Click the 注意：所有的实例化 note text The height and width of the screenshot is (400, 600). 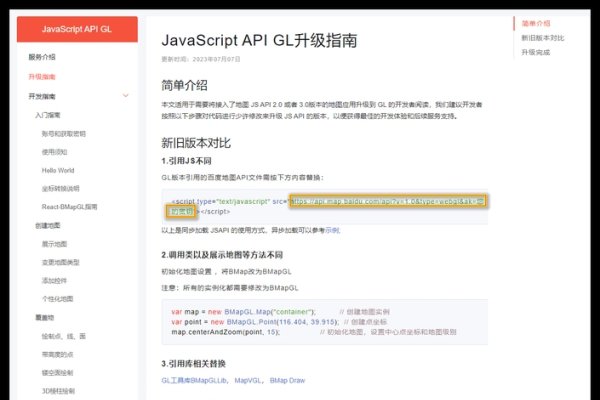(x=230, y=288)
